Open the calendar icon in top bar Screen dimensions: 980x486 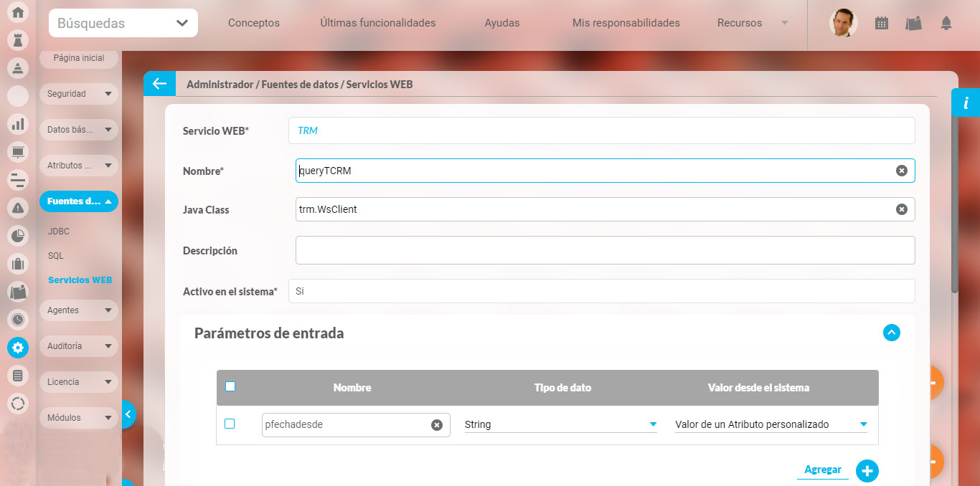pos(882,23)
